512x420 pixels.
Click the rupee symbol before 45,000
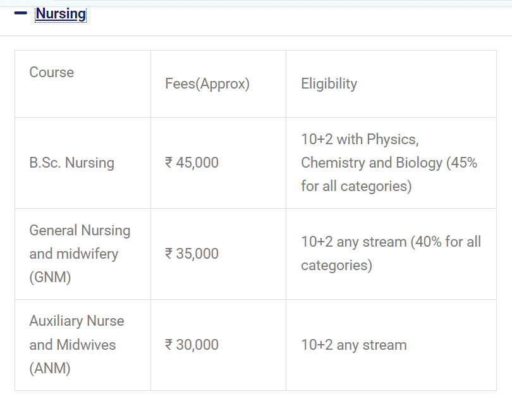[x=169, y=163]
